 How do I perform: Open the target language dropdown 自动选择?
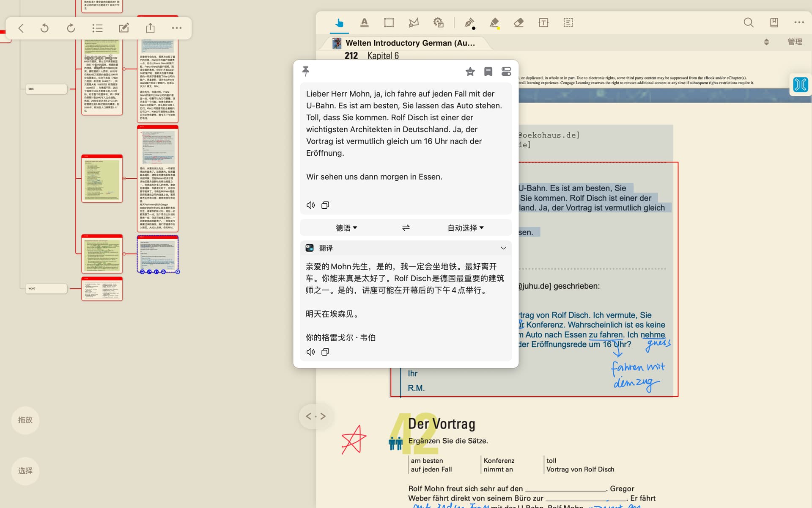click(466, 228)
